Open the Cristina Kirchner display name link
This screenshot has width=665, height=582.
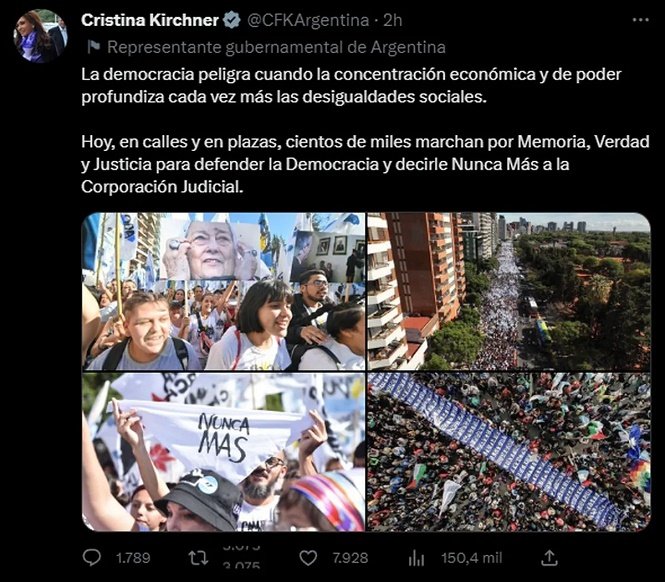[150, 20]
